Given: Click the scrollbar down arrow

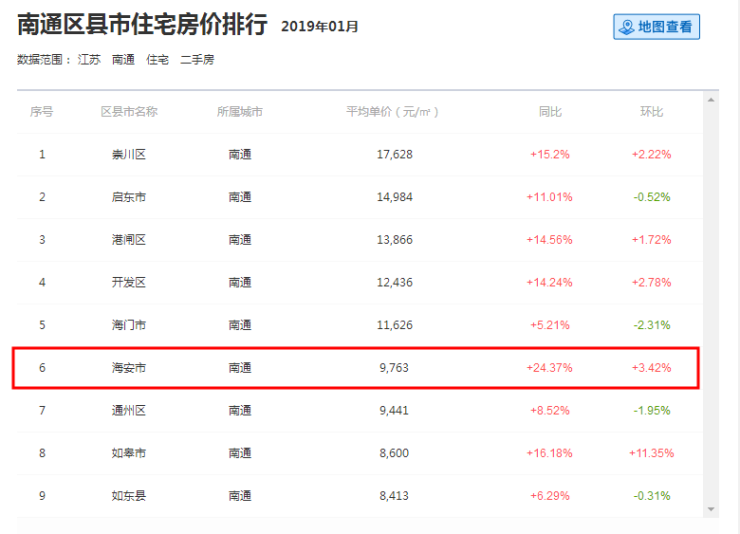Looking at the screenshot, I should 711,509.
